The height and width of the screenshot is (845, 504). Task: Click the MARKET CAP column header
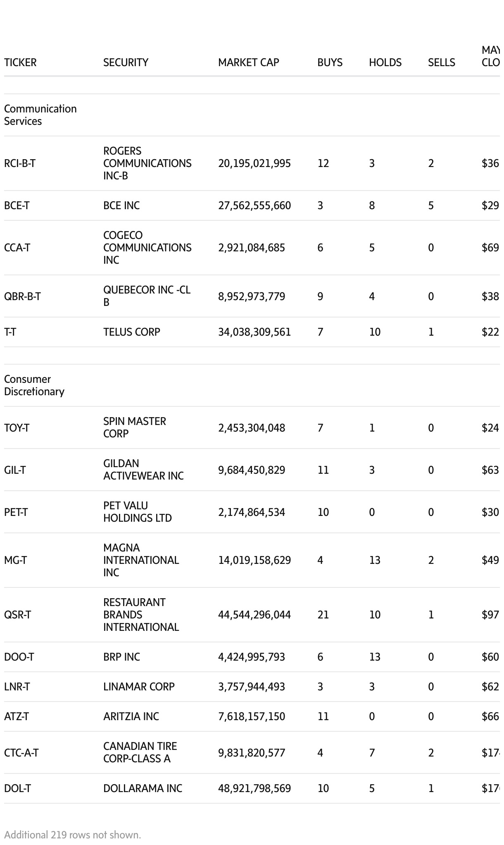248,62
